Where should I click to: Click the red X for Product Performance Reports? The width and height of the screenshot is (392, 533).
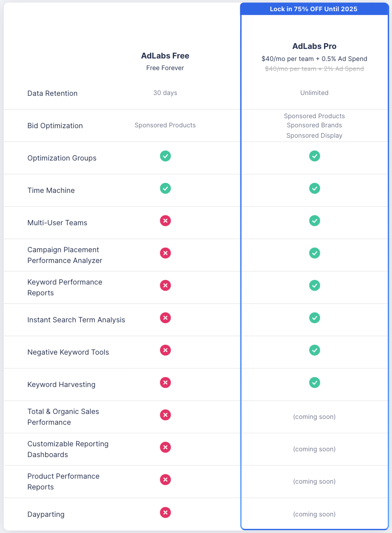pyautogui.click(x=165, y=479)
